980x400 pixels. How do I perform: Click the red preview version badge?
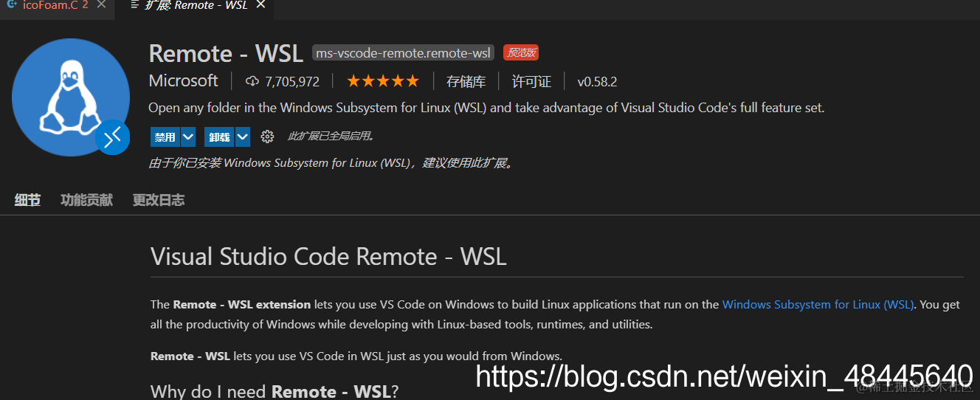click(x=521, y=52)
